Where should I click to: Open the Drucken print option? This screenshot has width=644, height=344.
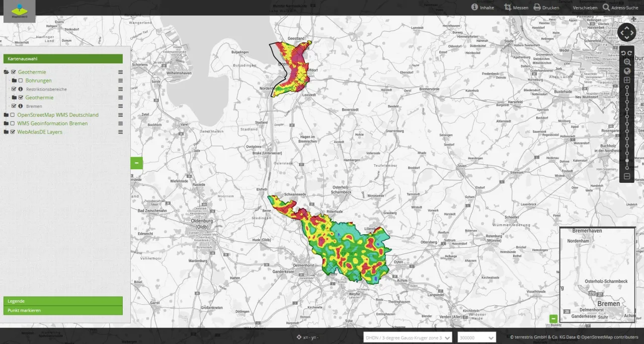pos(546,8)
